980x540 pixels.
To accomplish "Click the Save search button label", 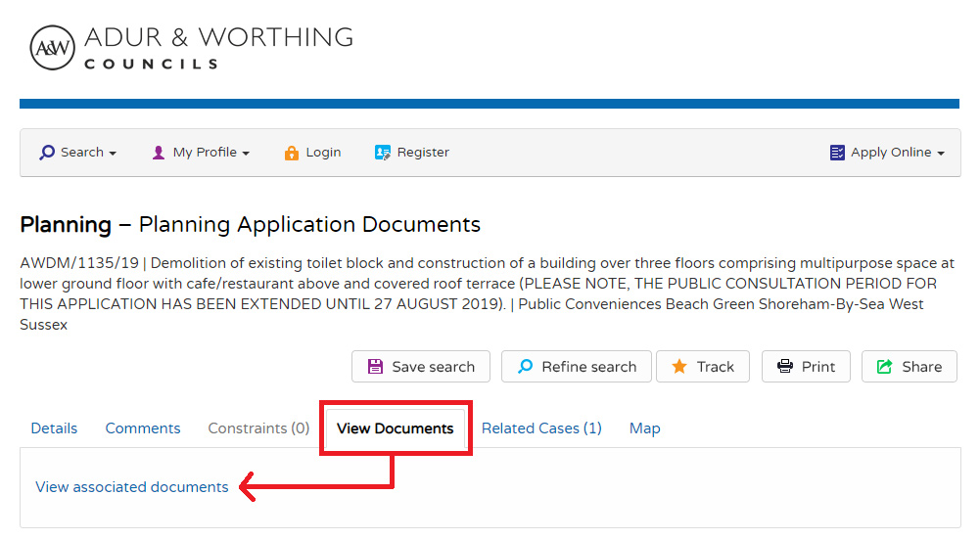I will coord(433,367).
